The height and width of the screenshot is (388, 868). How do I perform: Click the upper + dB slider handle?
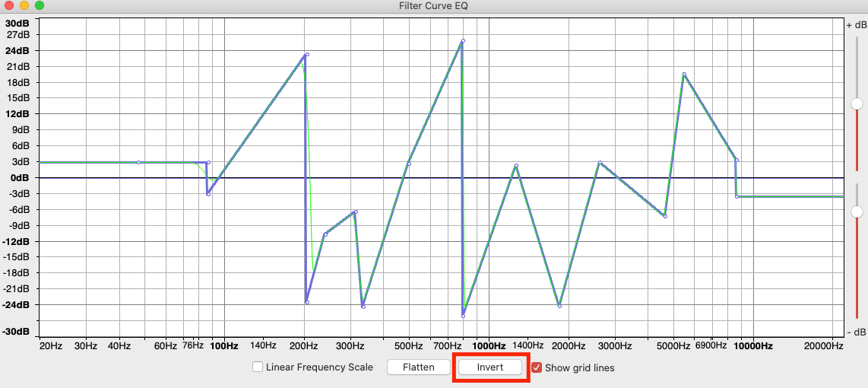857,103
